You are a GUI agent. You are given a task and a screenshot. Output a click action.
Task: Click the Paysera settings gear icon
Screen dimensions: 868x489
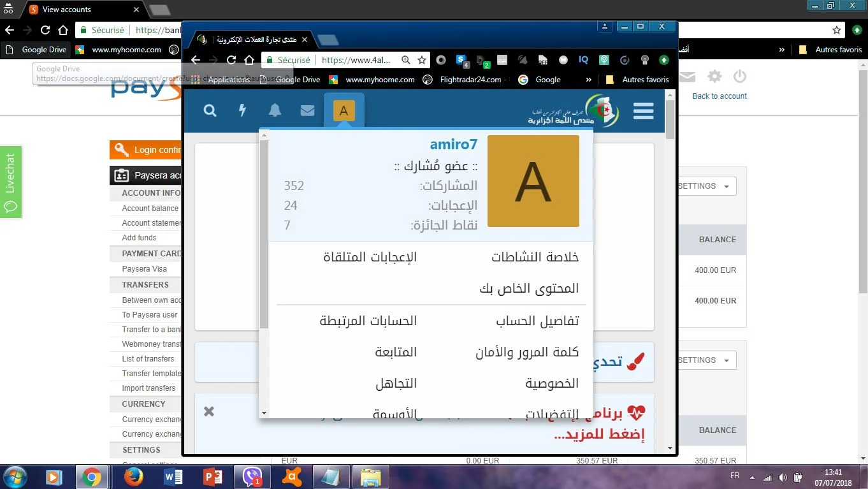pyautogui.click(x=714, y=77)
